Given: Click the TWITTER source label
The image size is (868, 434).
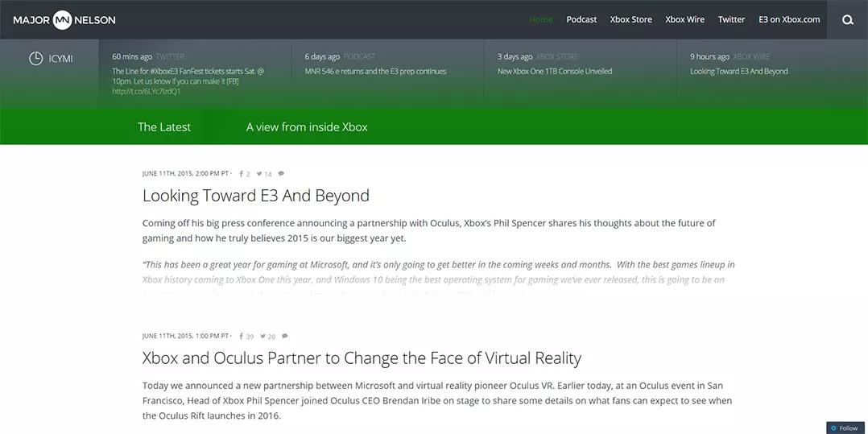Looking at the screenshot, I should [170, 56].
